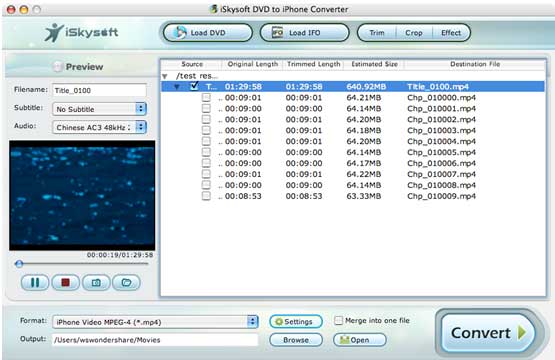Click the /test res... source label
This screenshot has height=360, width=555.
[x=197, y=76]
